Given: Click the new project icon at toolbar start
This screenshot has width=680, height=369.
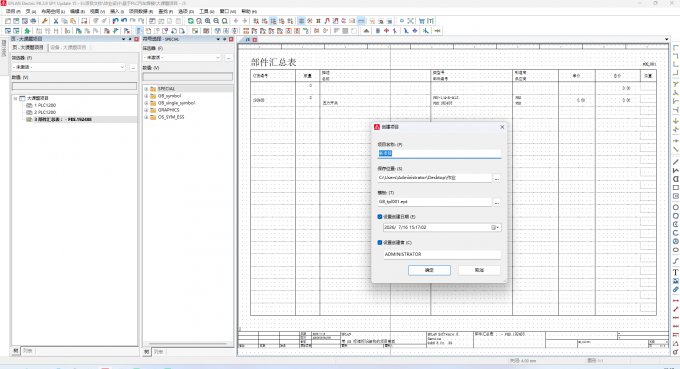Looking at the screenshot, I should click(8, 21).
